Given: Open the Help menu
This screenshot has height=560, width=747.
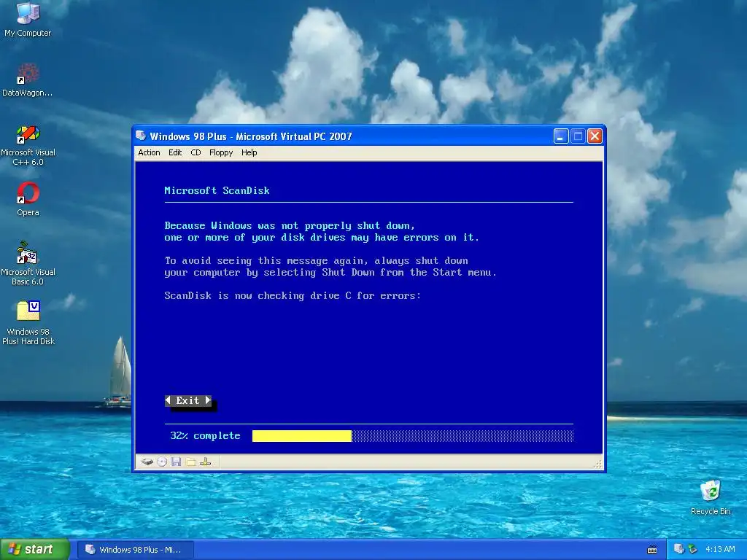Looking at the screenshot, I should coord(249,152).
